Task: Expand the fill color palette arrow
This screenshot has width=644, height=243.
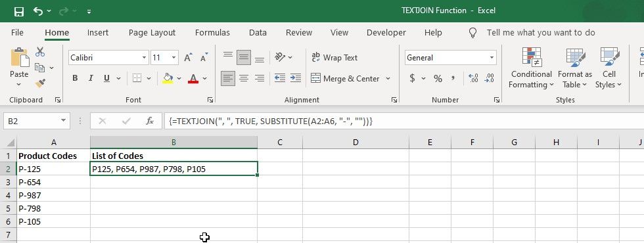Action: [179, 78]
